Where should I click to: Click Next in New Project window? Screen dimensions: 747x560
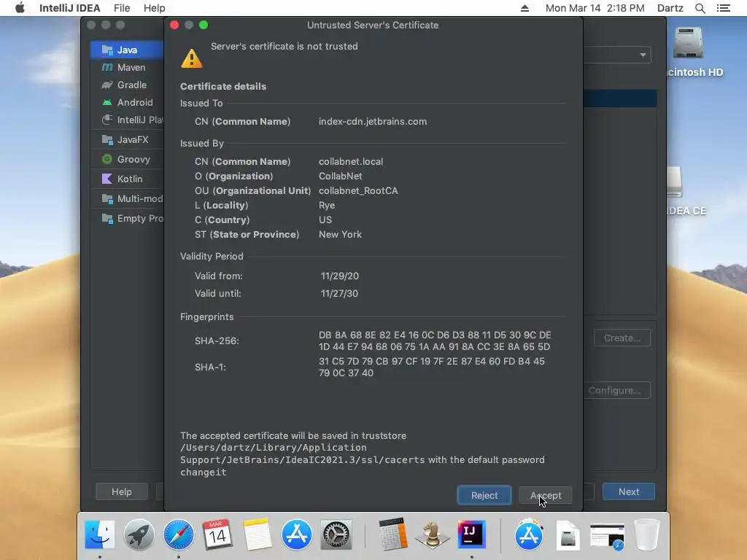pyautogui.click(x=628, y=492)
